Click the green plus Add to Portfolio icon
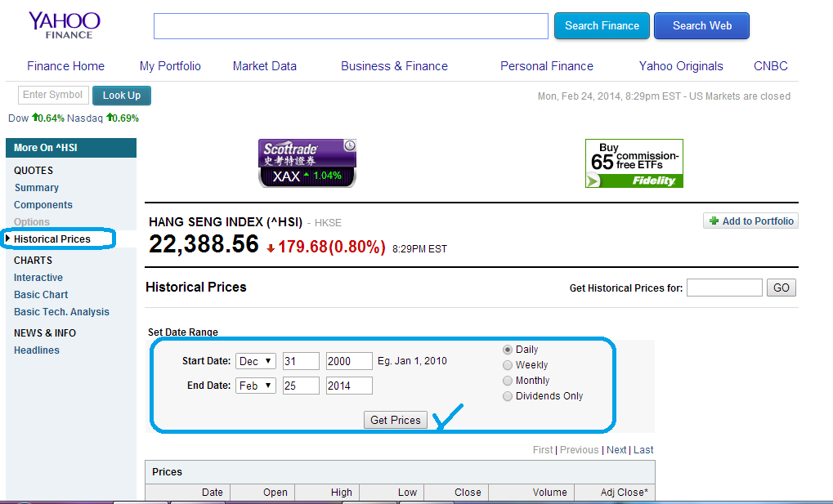This screenshot has width=833, height=504. pos(714,221)
